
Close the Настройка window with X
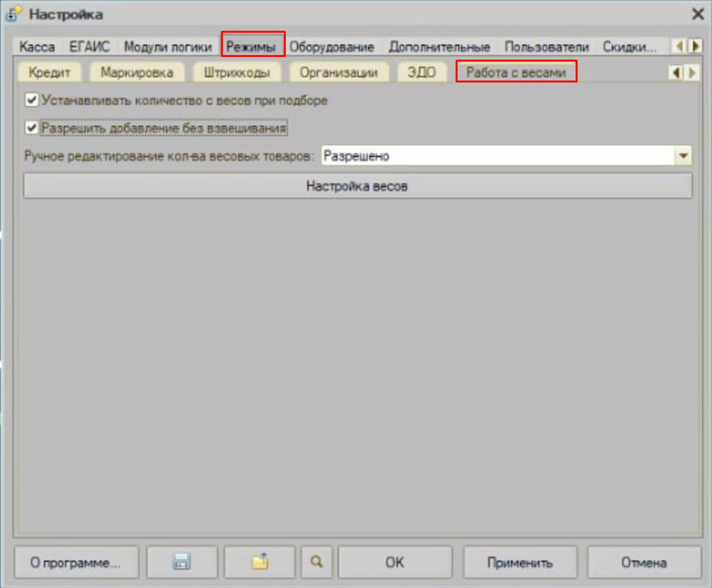point(697,14)
